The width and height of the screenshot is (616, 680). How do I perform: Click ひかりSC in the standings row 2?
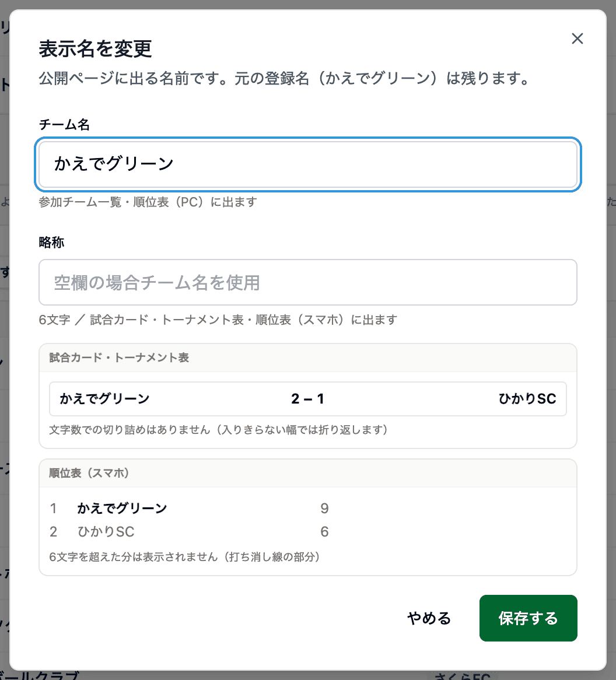106,531
